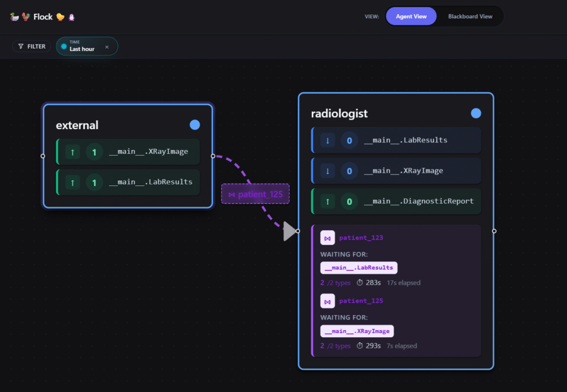This screenshot has width=567, height=392.
Task: Click the external node's right output handle
Action: point(213,156)
